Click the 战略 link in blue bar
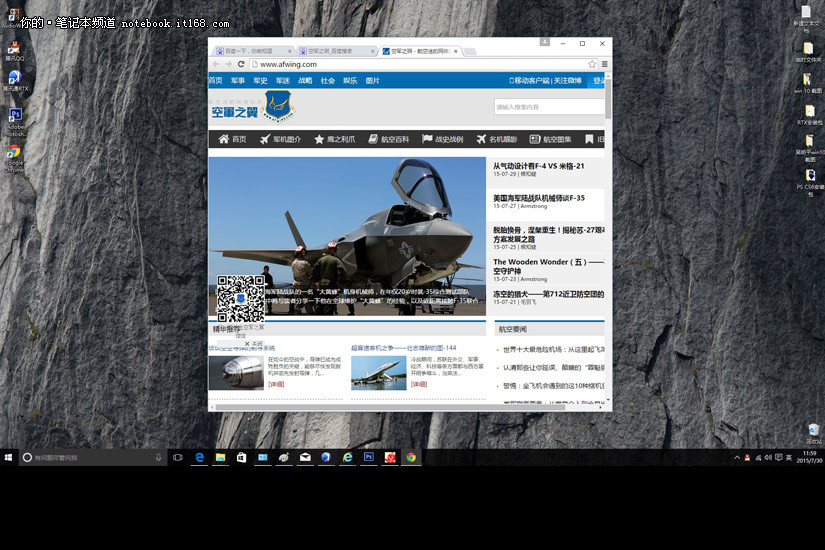Viewport: 825px width, 550px height. [x=305, y=81]
